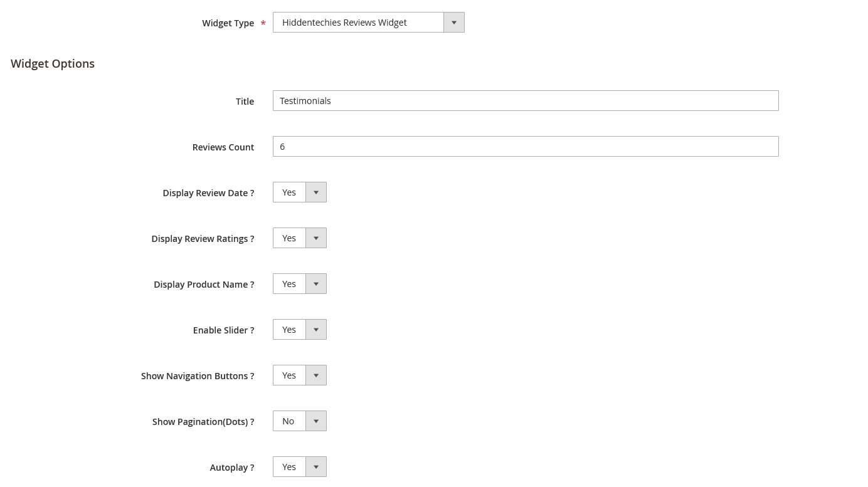Click the Show Pagination(Dots) label

click(203, 422)
